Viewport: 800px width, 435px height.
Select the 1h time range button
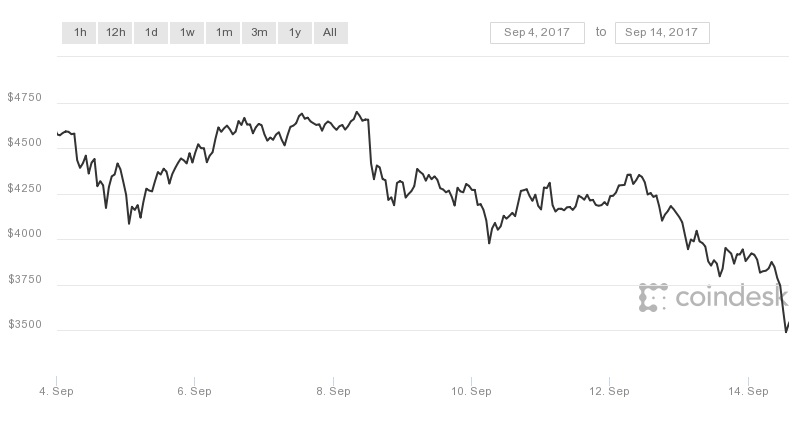point(79,33)
